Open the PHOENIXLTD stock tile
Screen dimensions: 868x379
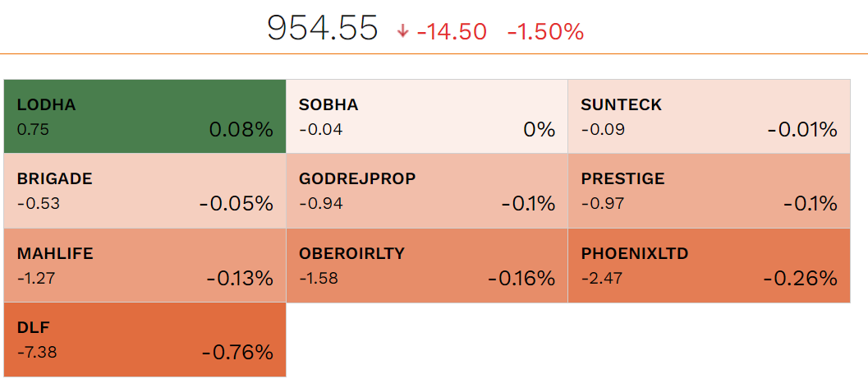708,266
